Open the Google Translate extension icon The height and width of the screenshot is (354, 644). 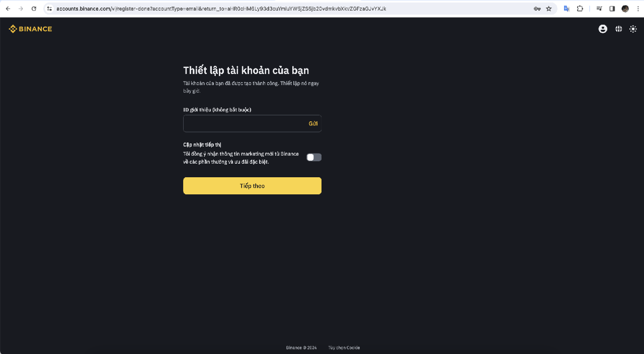567,9
